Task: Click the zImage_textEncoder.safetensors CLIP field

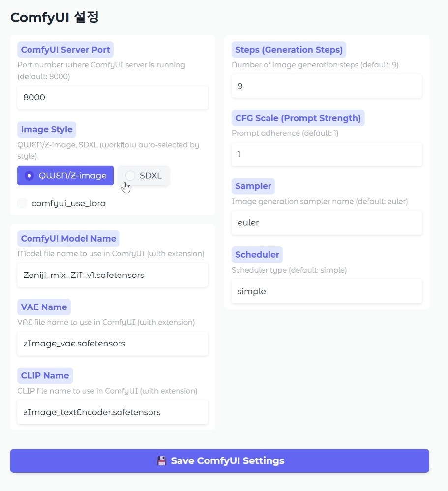Action: click(x=112, y=412)
